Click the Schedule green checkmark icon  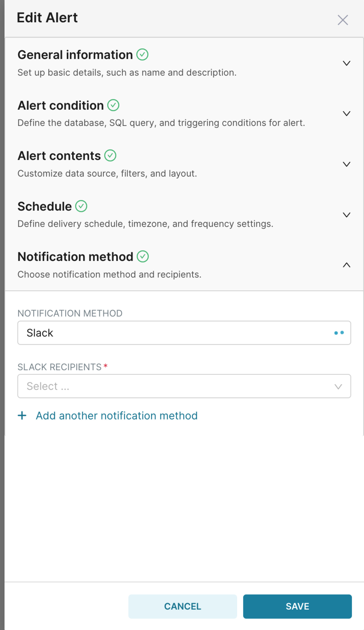point(81,206)
